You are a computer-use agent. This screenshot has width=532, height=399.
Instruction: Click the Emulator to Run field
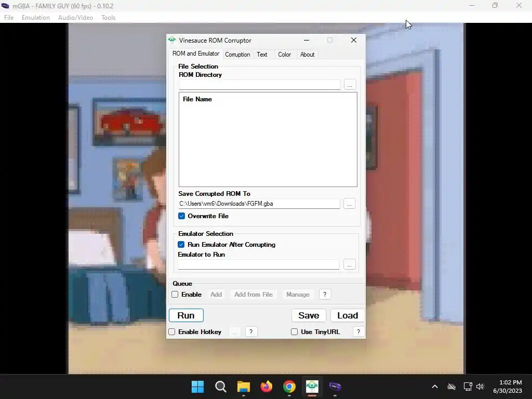[259, 264]
